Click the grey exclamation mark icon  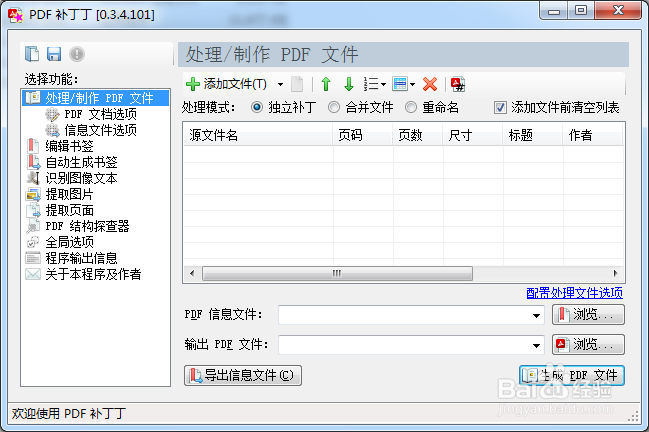77,54
